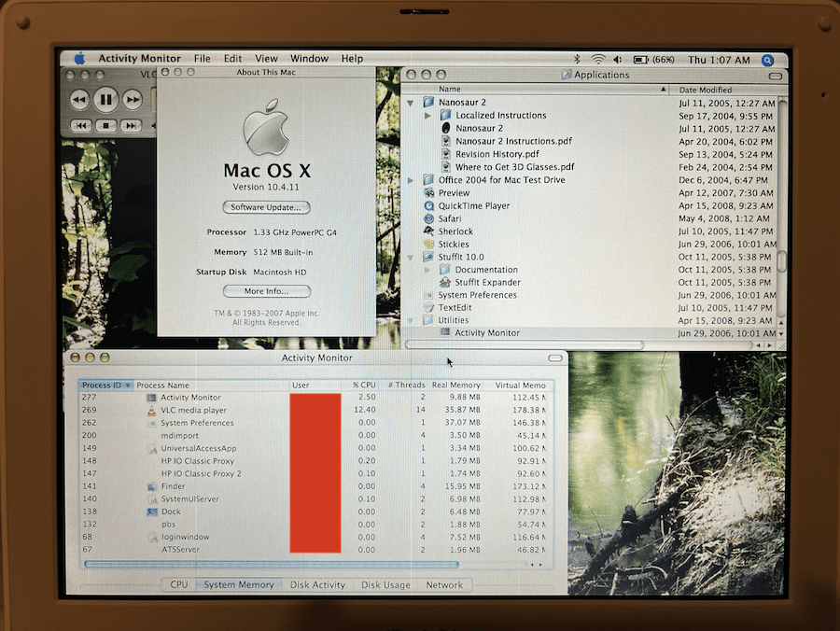Switch to the Disk Activity tab
Viewport: 840px width, 631px height.
click(x=317, y=585)
